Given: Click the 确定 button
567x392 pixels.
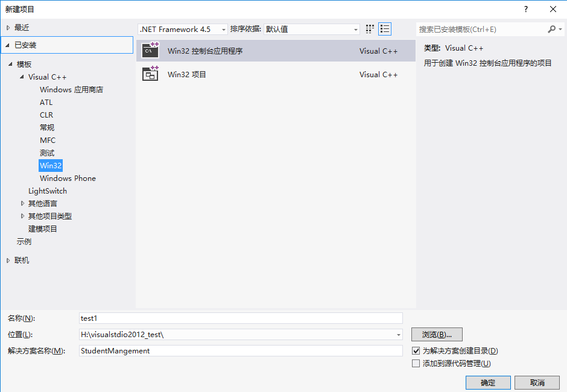Looking at the screenshot, I should pos(488,382).
